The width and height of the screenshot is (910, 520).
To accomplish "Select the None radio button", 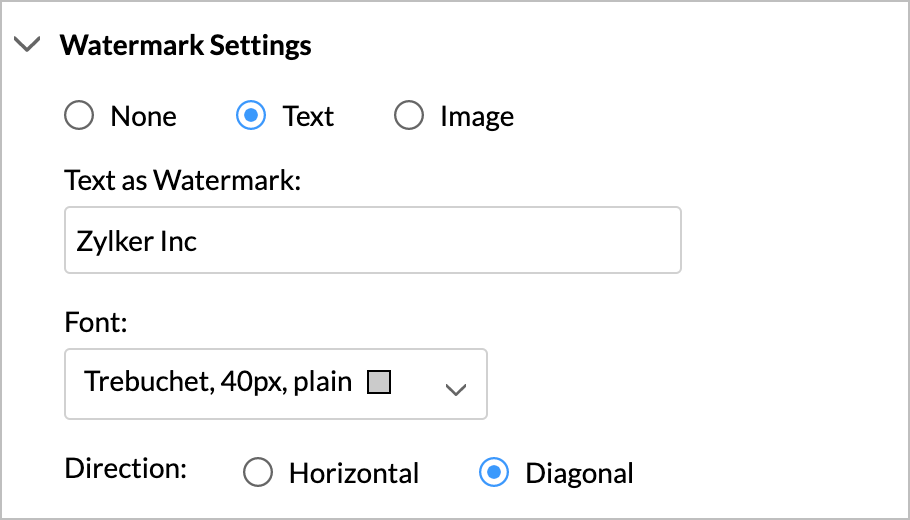I will click(x=78, y=117).
